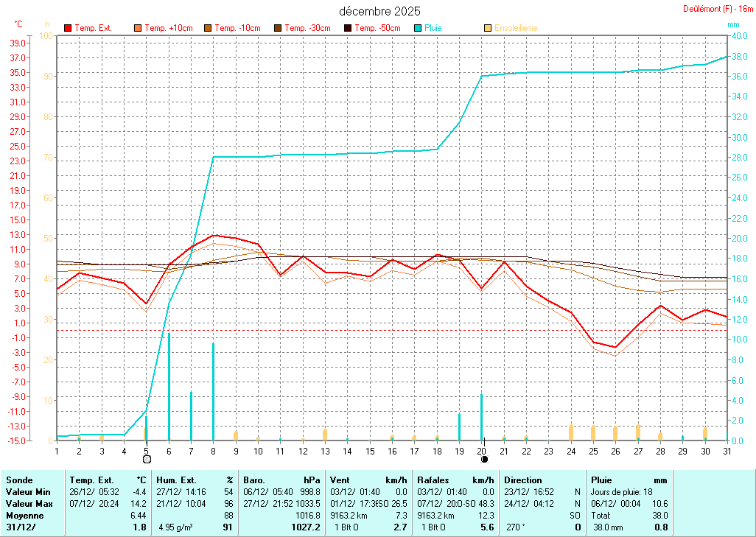The width and height of the screenshot is (756, 537).
Task: Click the cyan Pluie legend swatch
Action: pos(418,28)
